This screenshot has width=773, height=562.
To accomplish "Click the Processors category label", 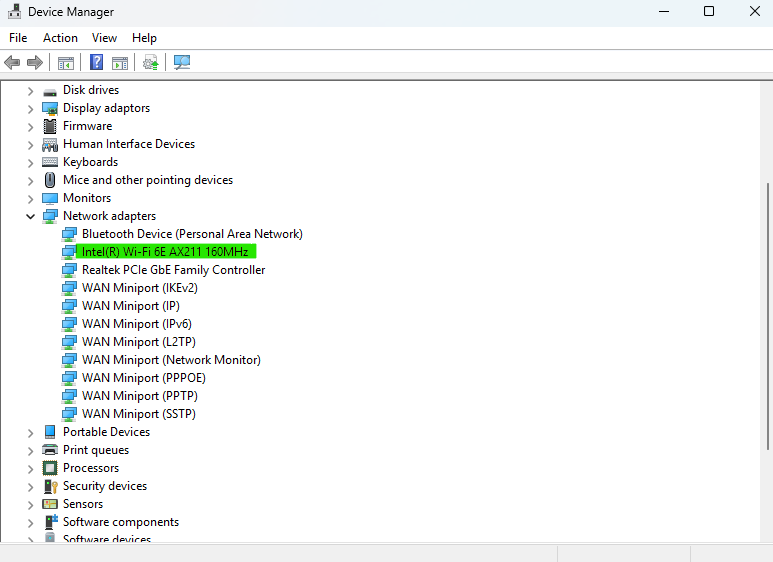I will pos(91,468).
